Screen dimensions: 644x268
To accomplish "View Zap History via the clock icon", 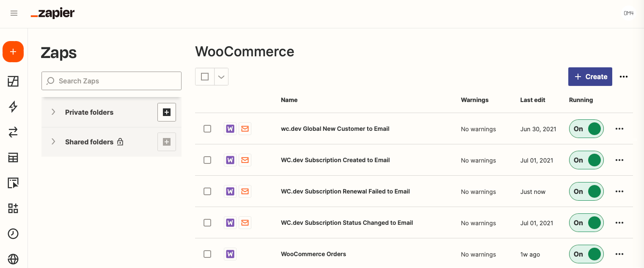I will (x=13, y=234).
